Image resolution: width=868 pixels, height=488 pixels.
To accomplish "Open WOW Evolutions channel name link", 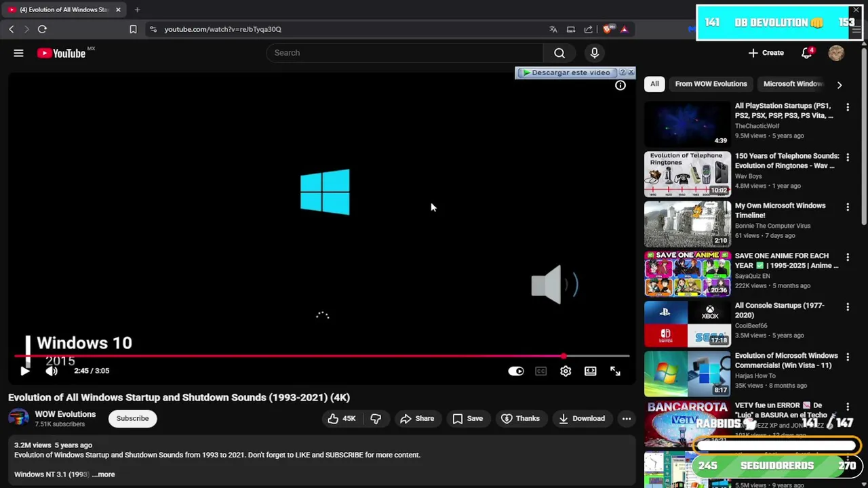I will (65, 414).
